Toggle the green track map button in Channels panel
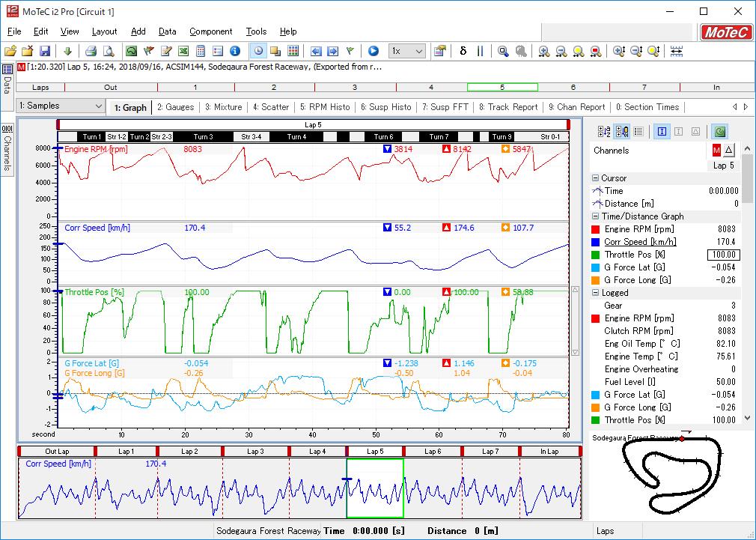 [x=720, y=131]
